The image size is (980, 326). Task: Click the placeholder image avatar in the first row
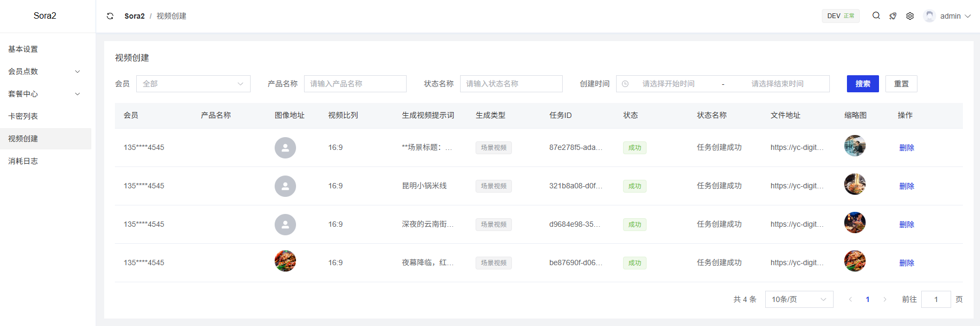[x=285, y=148]
